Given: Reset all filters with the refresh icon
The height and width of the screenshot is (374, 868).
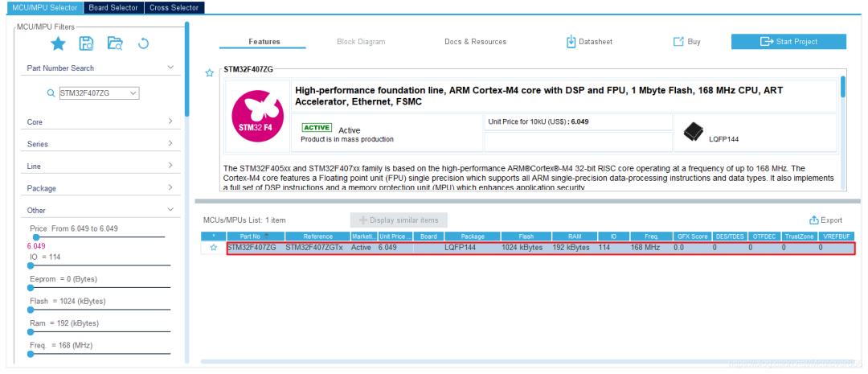Looking at the screenshot, I should 143,43.
